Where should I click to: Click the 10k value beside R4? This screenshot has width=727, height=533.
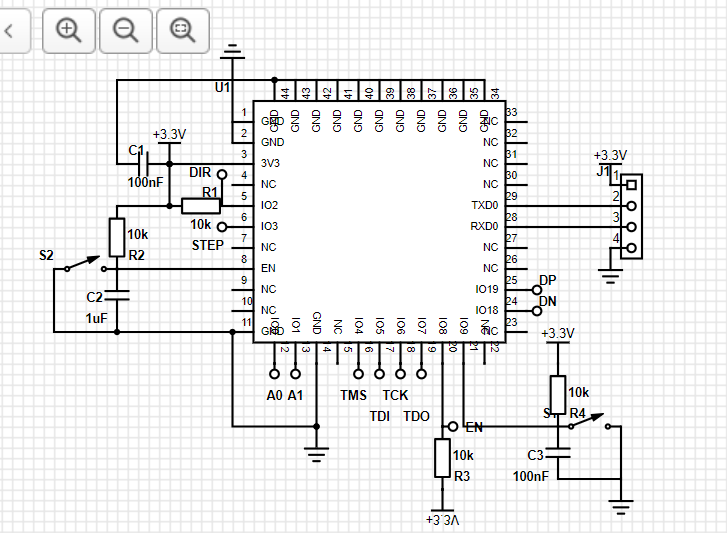pos(579,393)
